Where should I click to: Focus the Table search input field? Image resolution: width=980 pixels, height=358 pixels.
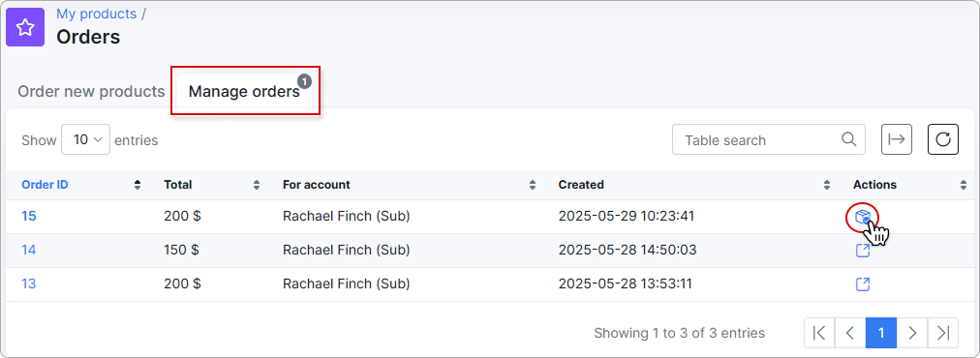click(768, 140)
